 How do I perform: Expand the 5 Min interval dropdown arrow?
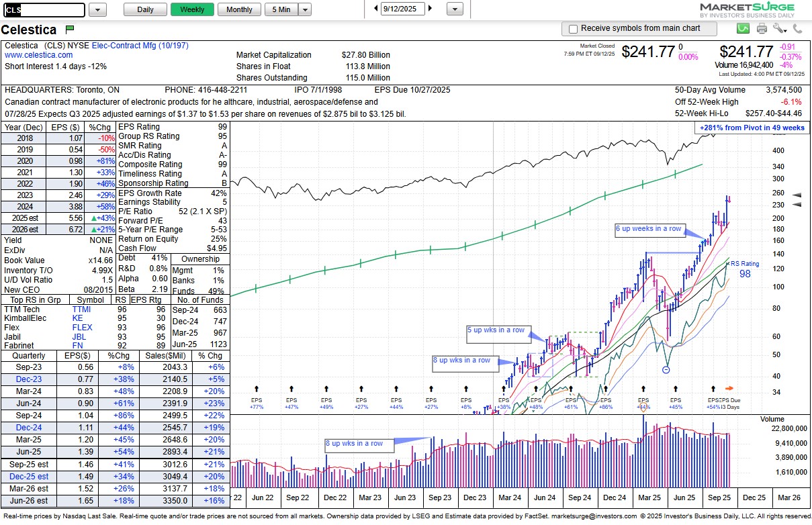(x=305, y=9)
